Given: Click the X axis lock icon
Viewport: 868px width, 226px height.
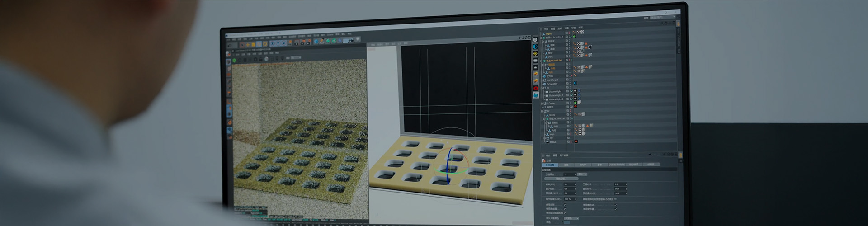Looking at the screenshot, I should [x=273, y=43].
